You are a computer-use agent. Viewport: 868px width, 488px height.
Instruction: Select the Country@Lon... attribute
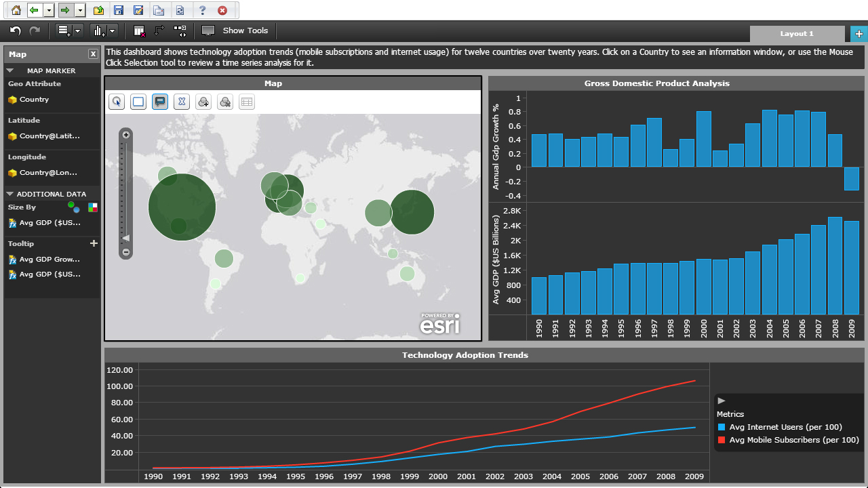tap(43, 172)
